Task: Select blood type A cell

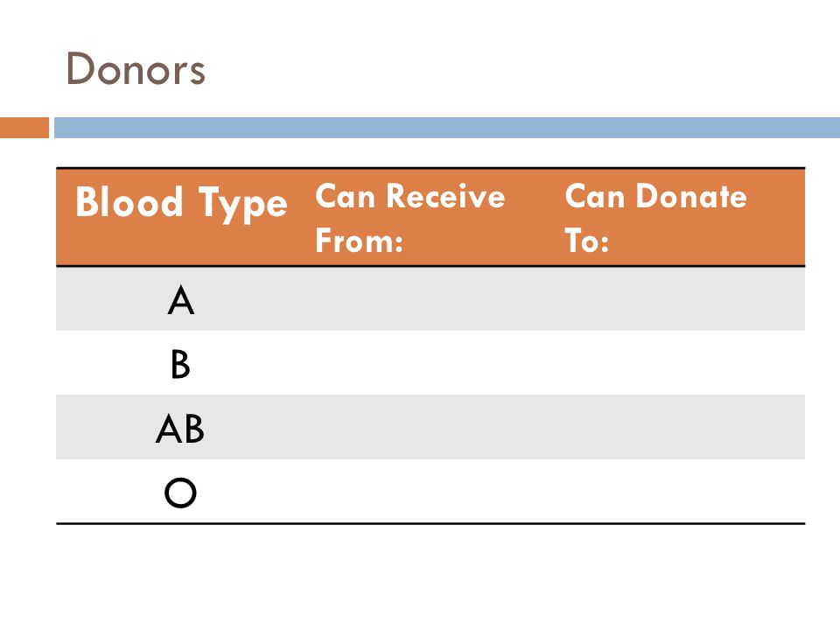Action: tap(180, 299)
